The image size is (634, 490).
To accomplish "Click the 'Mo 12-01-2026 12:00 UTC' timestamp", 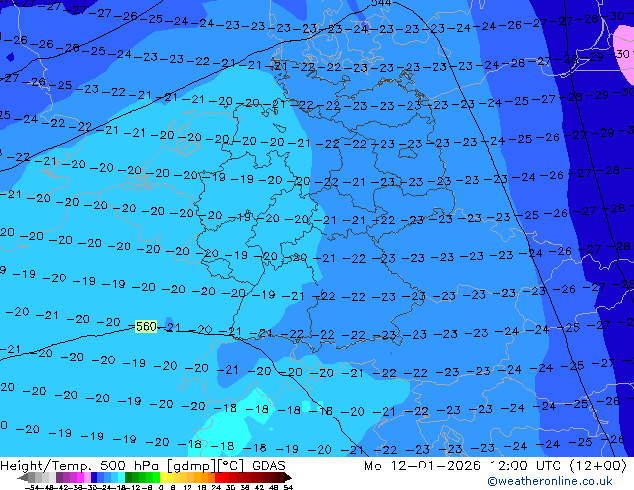I will point(465,466).
